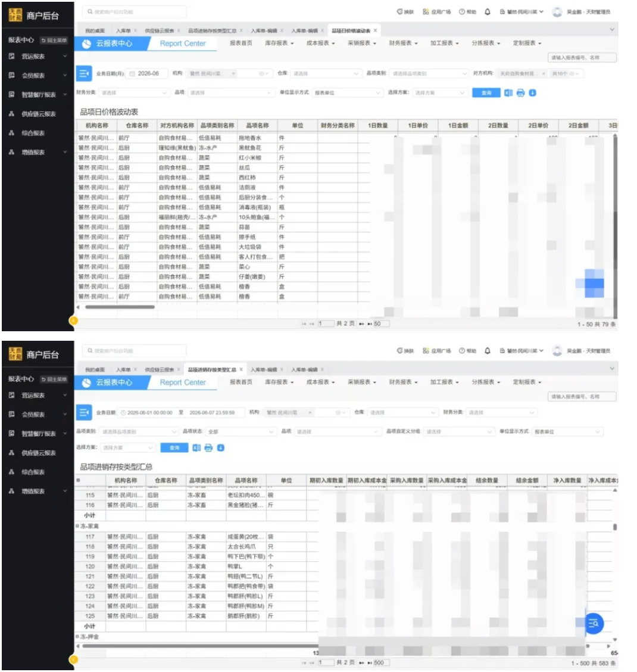Go to next page in top screenshot pager
Image resolution: width=637 pixels, height=672 pixels.
click(x=361, y=324)
